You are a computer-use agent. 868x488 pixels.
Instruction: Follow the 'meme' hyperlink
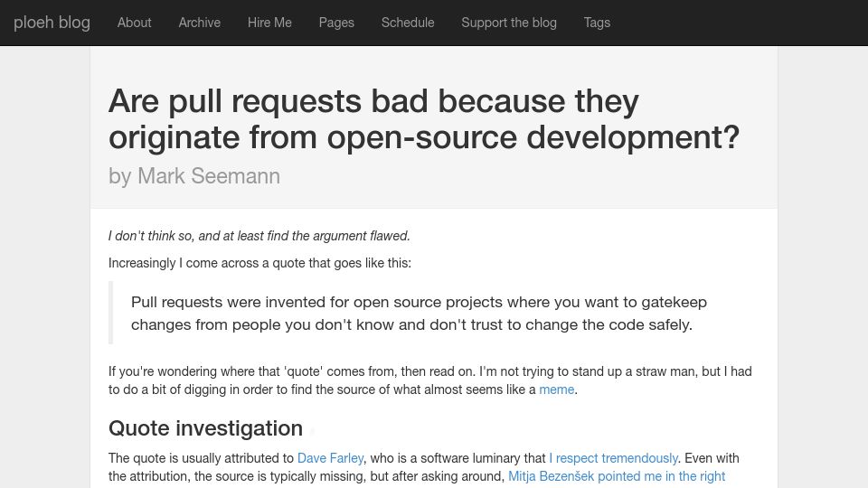click(x=556, y=389)
